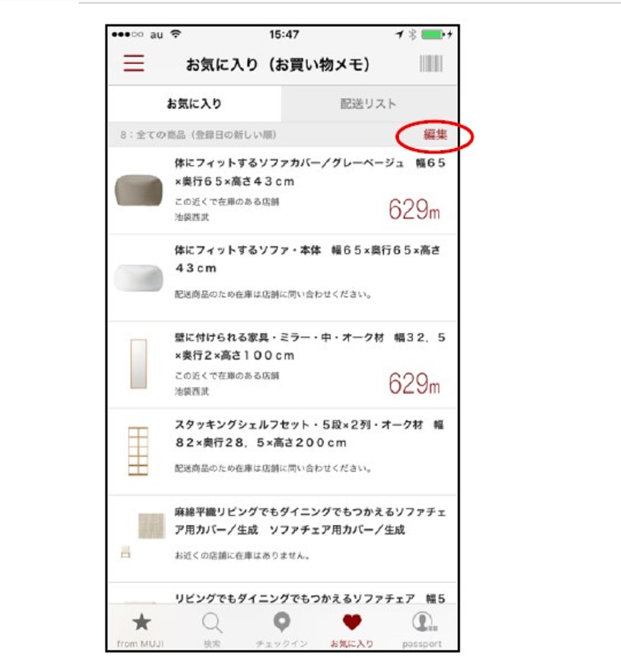Tap the 629m distance on sofa cover

[x=414, y=209]
